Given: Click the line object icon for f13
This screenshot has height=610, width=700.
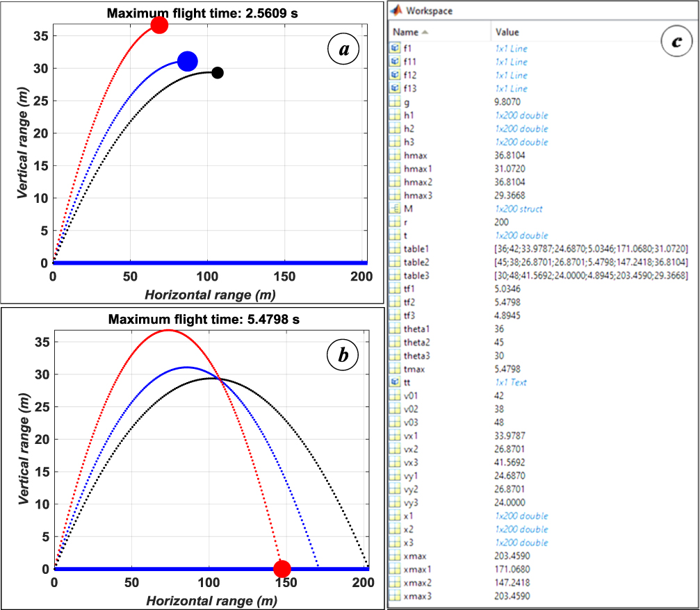Looking at the screenshot, I should coord(395,88).
